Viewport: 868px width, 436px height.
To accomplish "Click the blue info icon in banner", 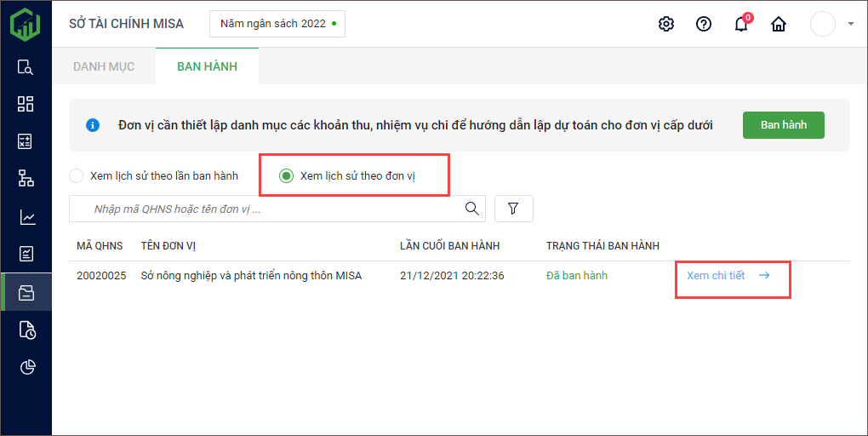I will point(93,125).
